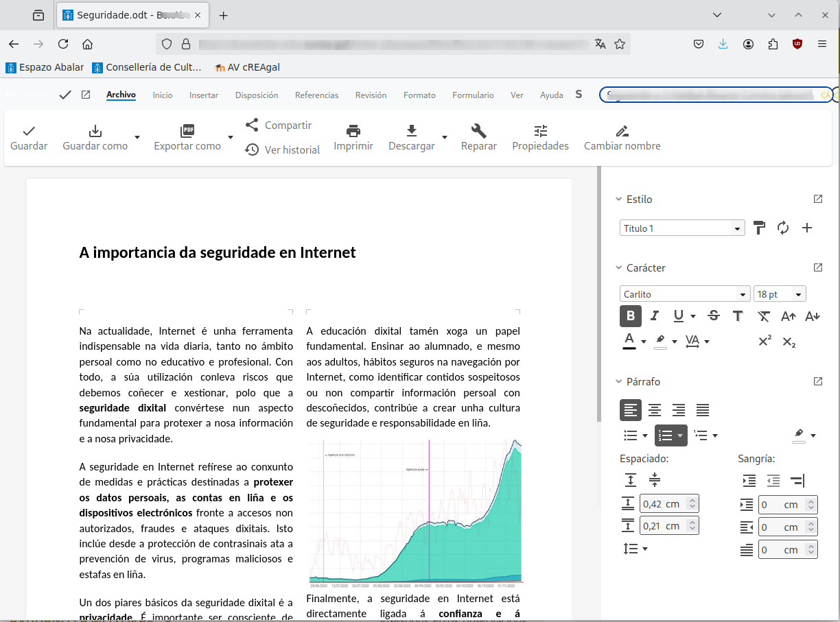
Task: Open Ver historial
Action: [x=283, y=149]
